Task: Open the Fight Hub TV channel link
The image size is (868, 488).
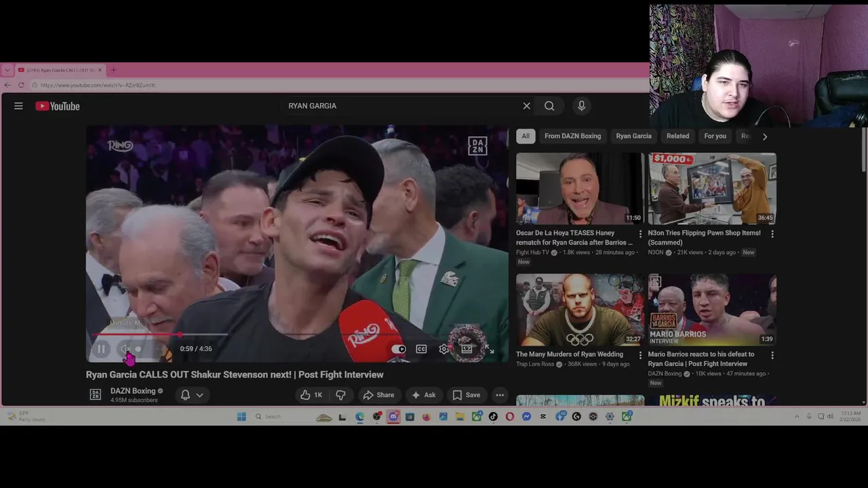Action: tap(532, 252)
